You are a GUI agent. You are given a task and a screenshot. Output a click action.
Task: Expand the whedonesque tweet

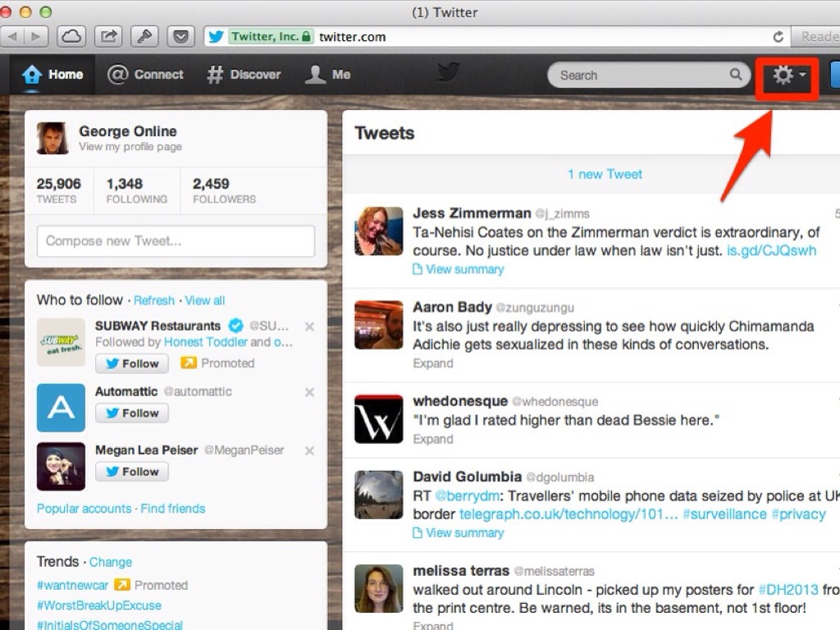coord(433,439)
